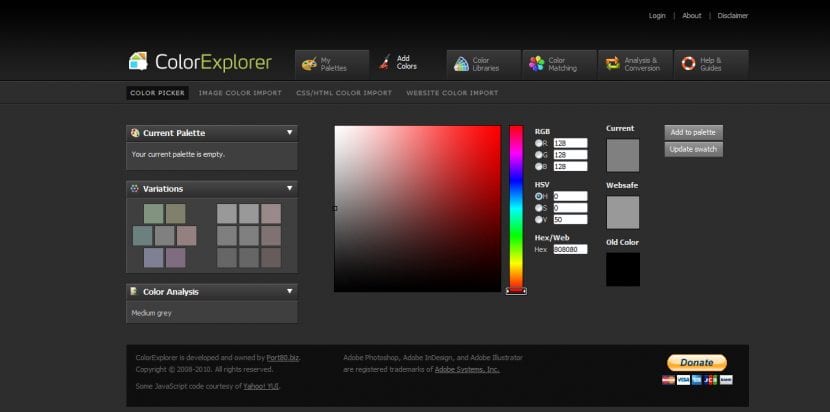Click the vertical rainbow hue slider bar
This screenshot has width=830, height=412.
click(516, 208)
